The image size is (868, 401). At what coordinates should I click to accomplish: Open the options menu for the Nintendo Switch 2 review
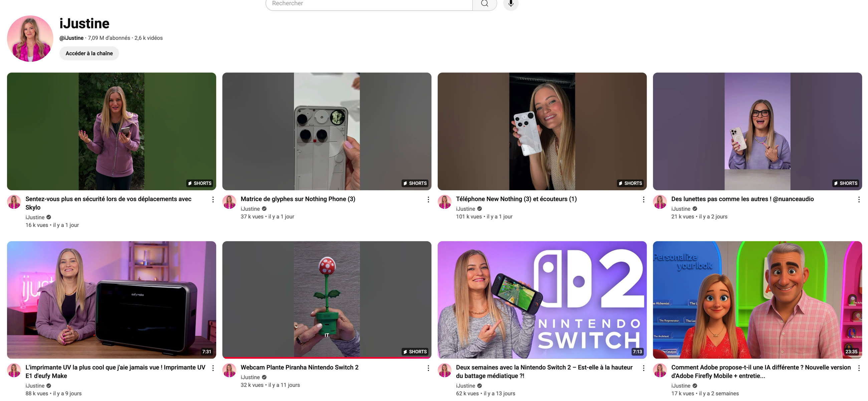tap(644, 368)
